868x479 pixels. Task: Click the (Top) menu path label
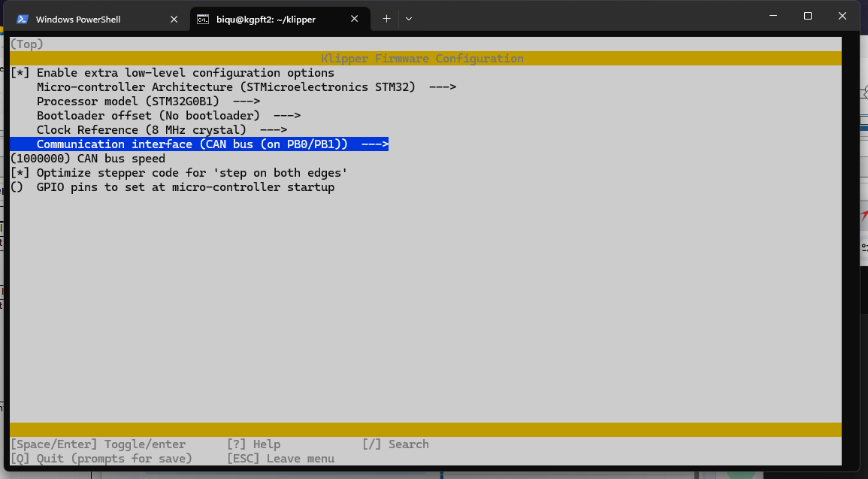coord(26,44)
